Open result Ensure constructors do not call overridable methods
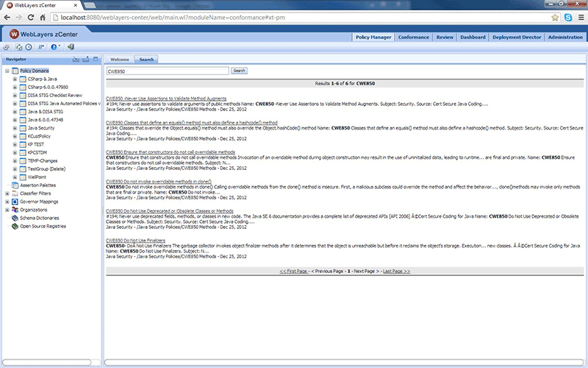Viewport: 588px width, 368px height. click(x=171, y=152)
